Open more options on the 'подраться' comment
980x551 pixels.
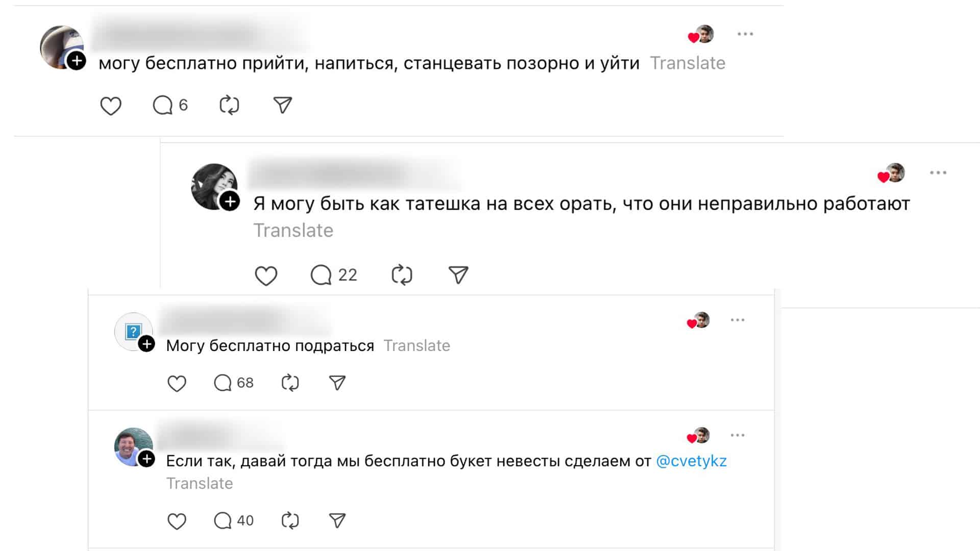(x=738, y=320)
